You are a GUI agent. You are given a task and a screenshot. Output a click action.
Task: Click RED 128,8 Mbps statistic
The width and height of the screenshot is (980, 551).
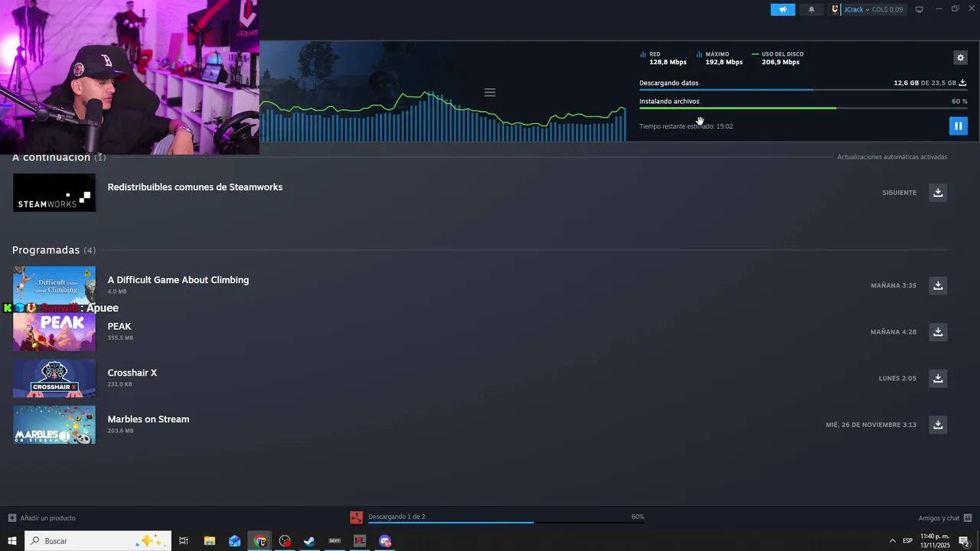point(663,58)
